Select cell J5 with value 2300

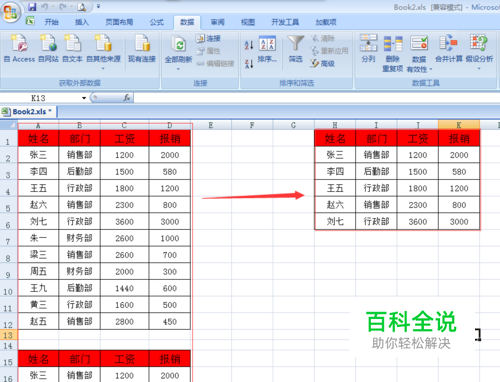(x=418, y=205)
